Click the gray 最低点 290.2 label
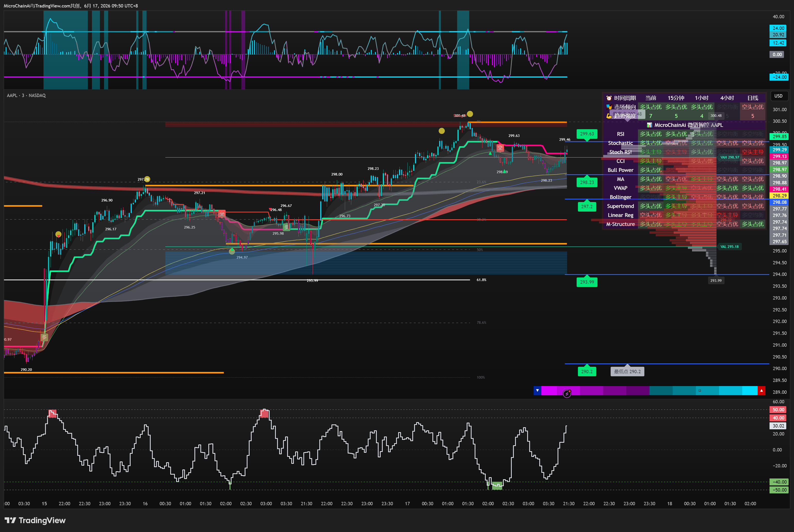 627,371
